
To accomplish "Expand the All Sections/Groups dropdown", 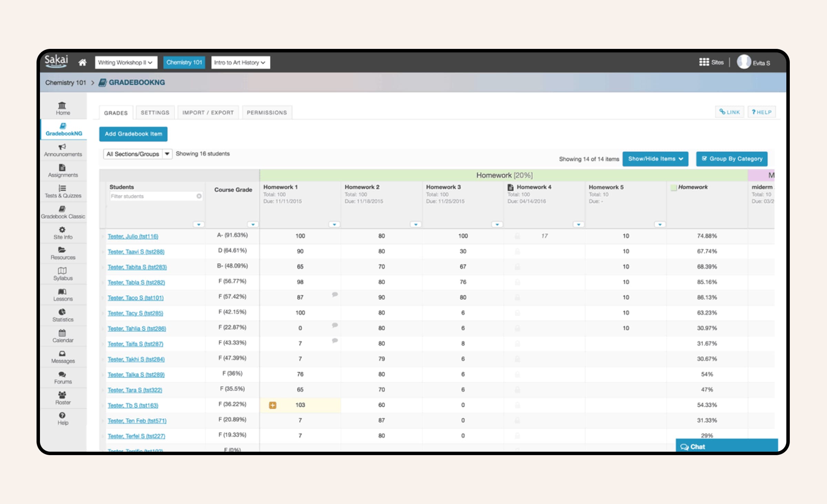I will (x=167, y=154).
